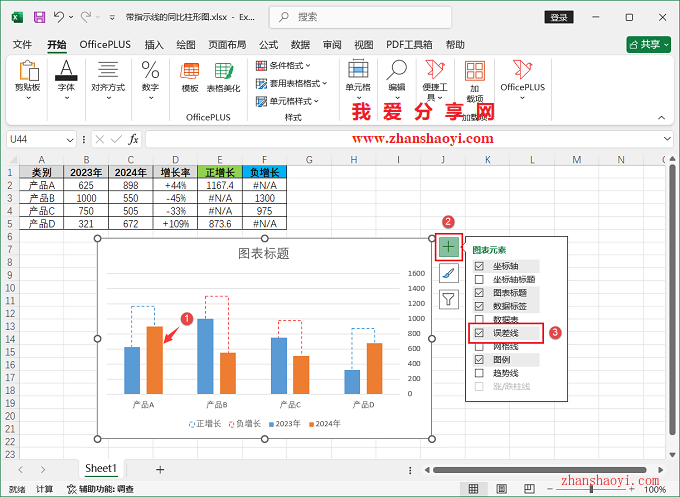The image size is (680, 497).
Task: Click the insert function fx icon
Action: (133, 139)
